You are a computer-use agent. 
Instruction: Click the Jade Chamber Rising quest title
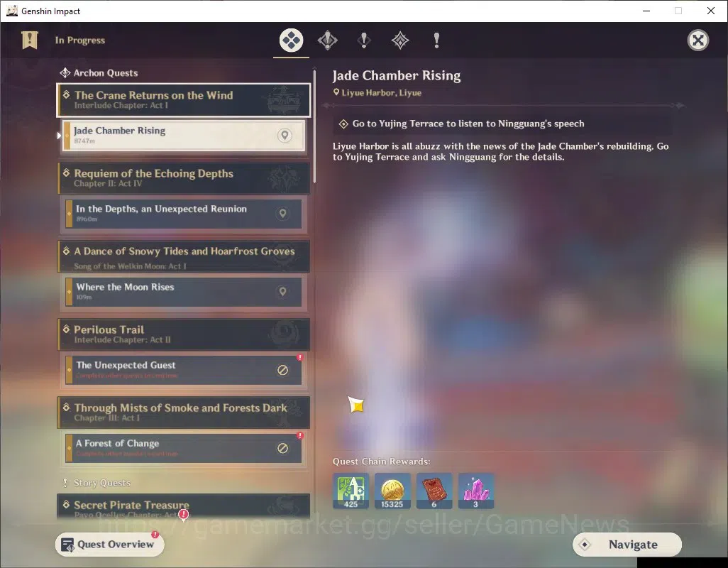(397, 76)
